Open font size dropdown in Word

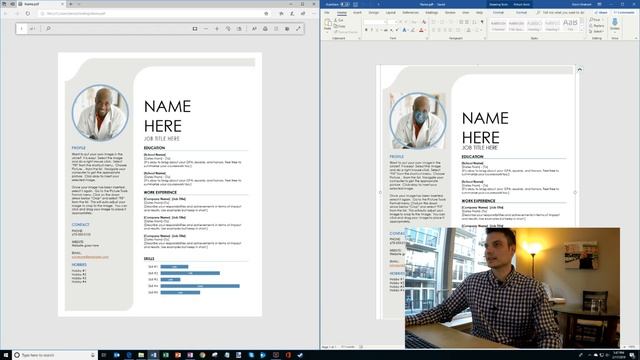click(396, 22)
